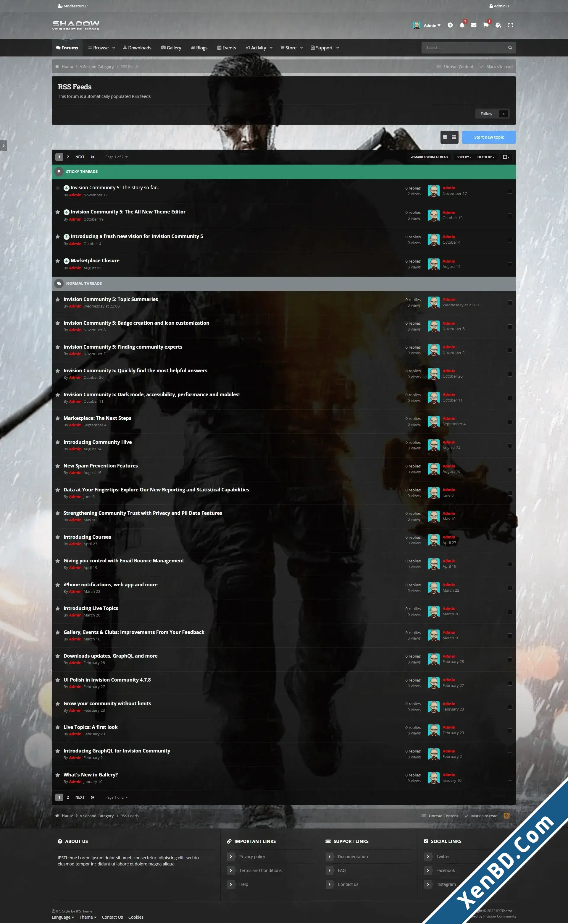Open the Language dropdown in footer

click(63, 917)
